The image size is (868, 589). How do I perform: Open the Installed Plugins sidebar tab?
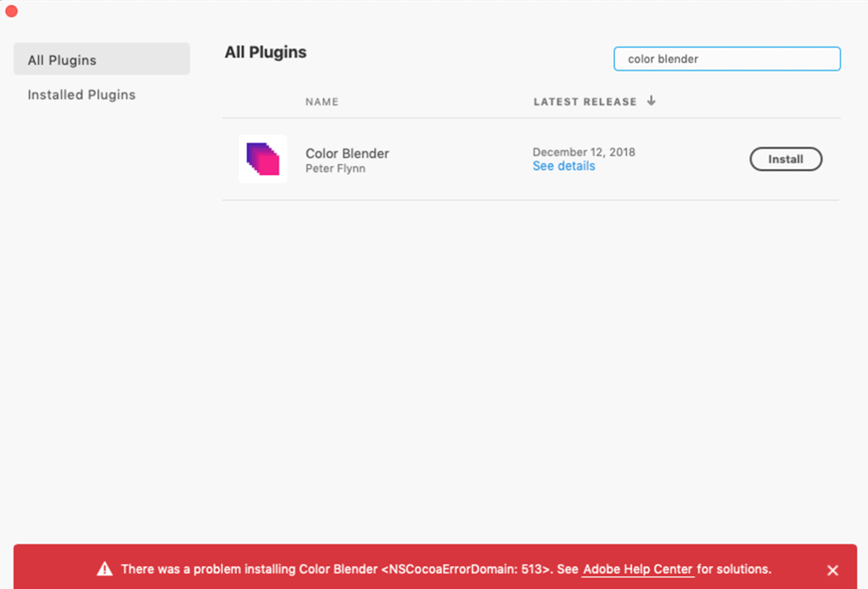(x=81, y=95)
